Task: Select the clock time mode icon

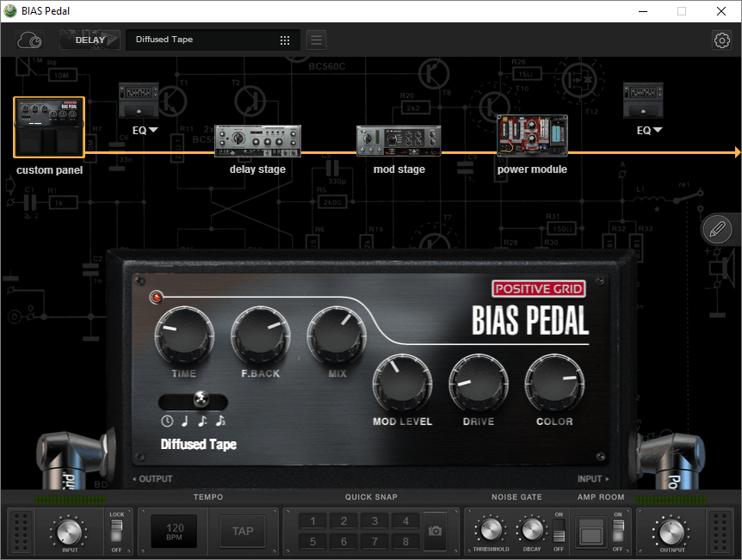Action: [167, 421]
